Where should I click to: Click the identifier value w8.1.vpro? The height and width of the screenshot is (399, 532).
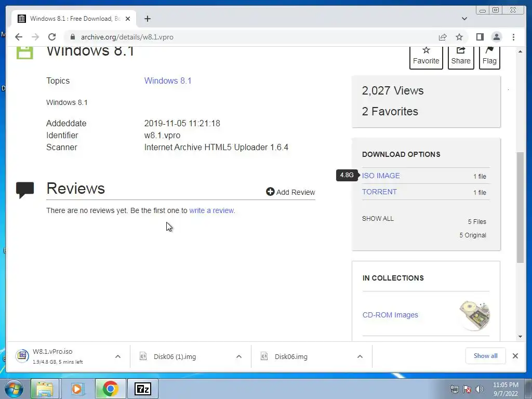click(x=162, y=136)
